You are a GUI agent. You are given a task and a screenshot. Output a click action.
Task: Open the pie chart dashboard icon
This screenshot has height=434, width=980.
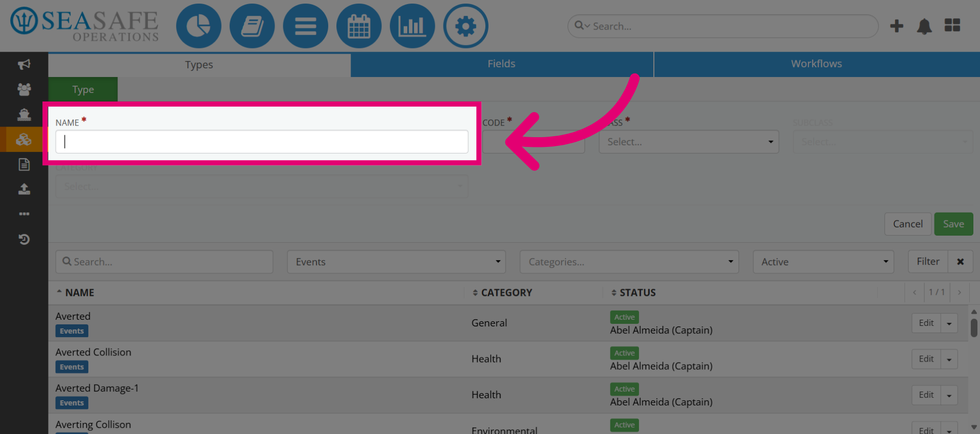199,26
